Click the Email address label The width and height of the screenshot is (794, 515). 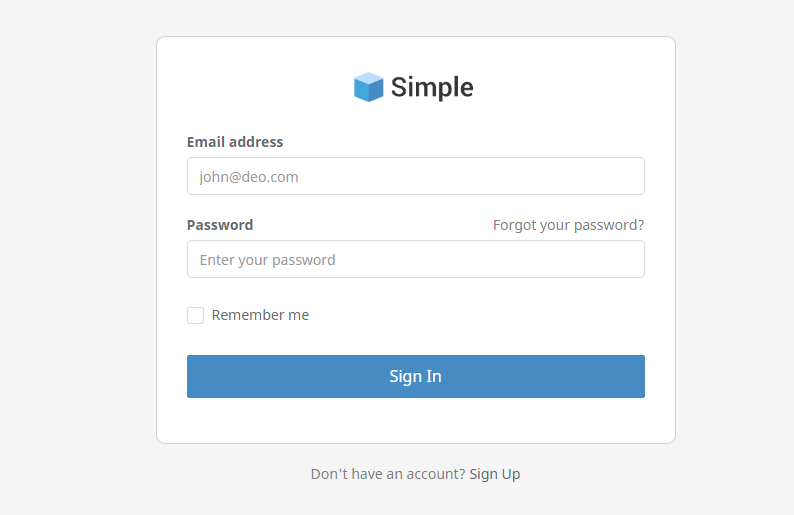(x=235, y=142)
